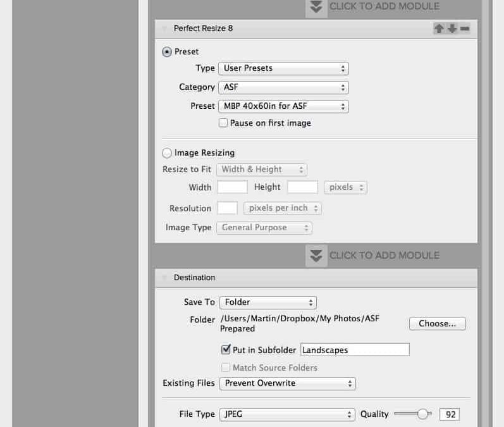The width and height of the screenshot is (504, 427).
Task: Open File Type JPEG dropdown
Action: [287, 414]
